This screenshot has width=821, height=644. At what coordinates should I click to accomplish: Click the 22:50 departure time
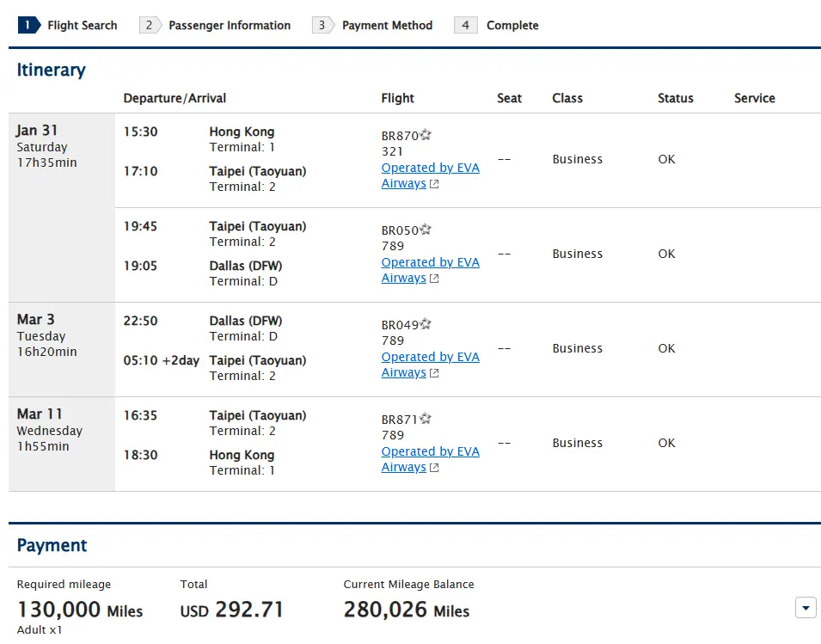click(x=140, y=321)
